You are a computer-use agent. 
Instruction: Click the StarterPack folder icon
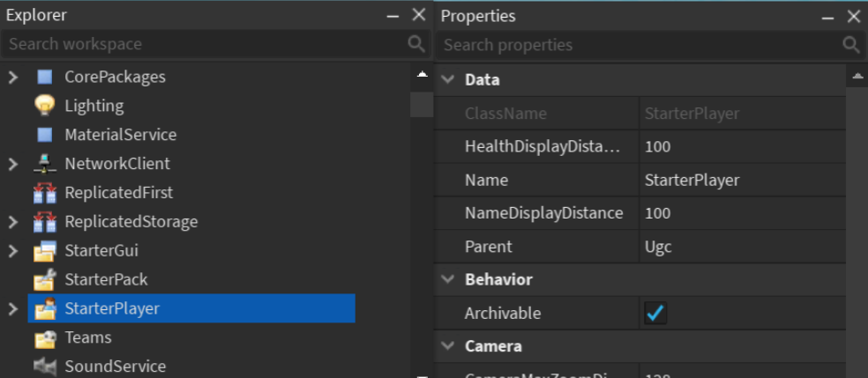tap(45, 279)
